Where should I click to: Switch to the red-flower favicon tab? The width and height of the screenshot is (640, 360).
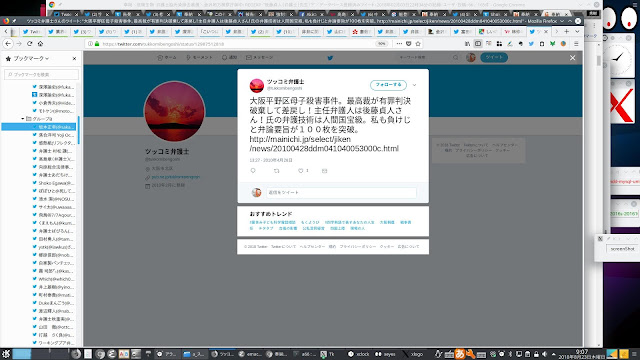pyautogui.click(x=361, y=31)
